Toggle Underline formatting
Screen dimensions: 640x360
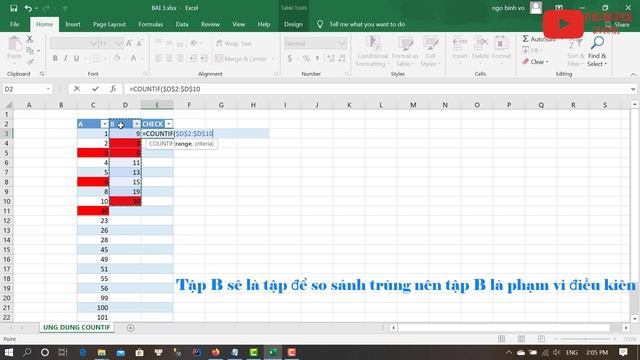coord(76,58)
